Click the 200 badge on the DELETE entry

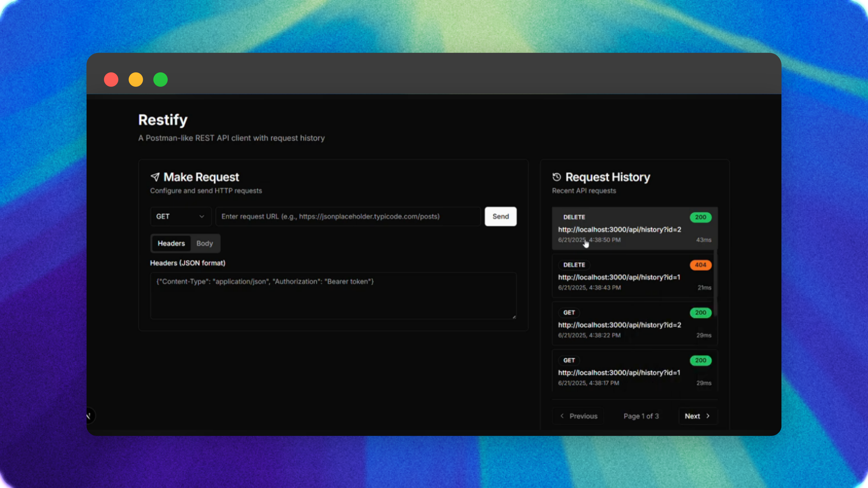point(700,217)
